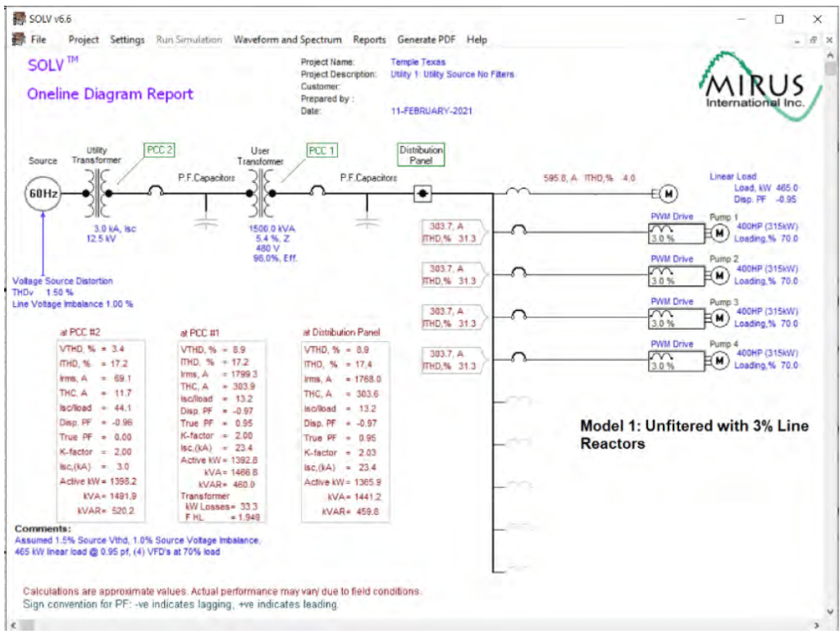Click the Pump 2 circuit breaker symbol
The height and width of the screenshot is (634, 840).
coord(518,273)
